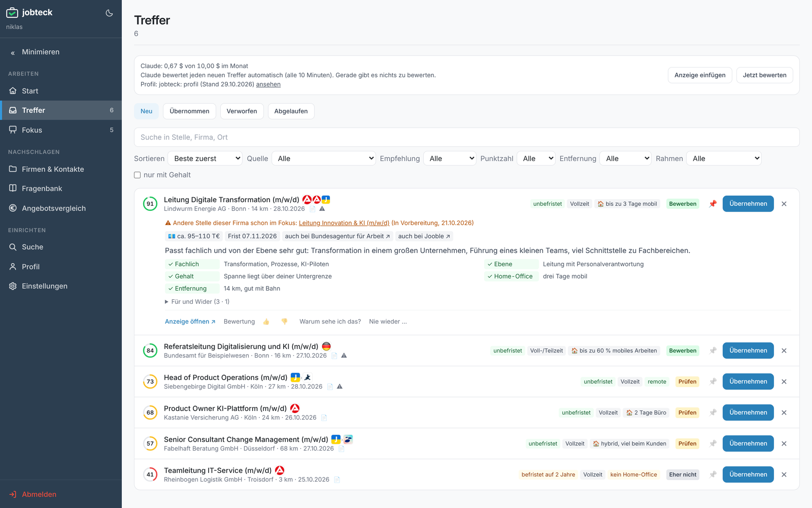812x508 pixels.
Task: Click warning triangle next to Bundesamt für Beispielwesen
Action: coord(344,356)
